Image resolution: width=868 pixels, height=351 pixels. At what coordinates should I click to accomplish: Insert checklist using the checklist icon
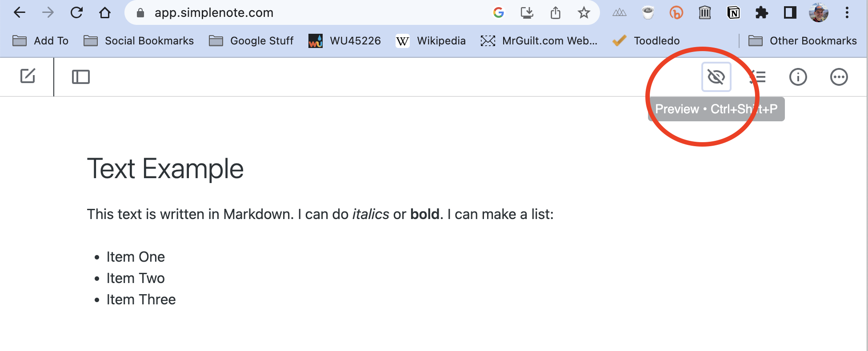[x=757, y=77]
